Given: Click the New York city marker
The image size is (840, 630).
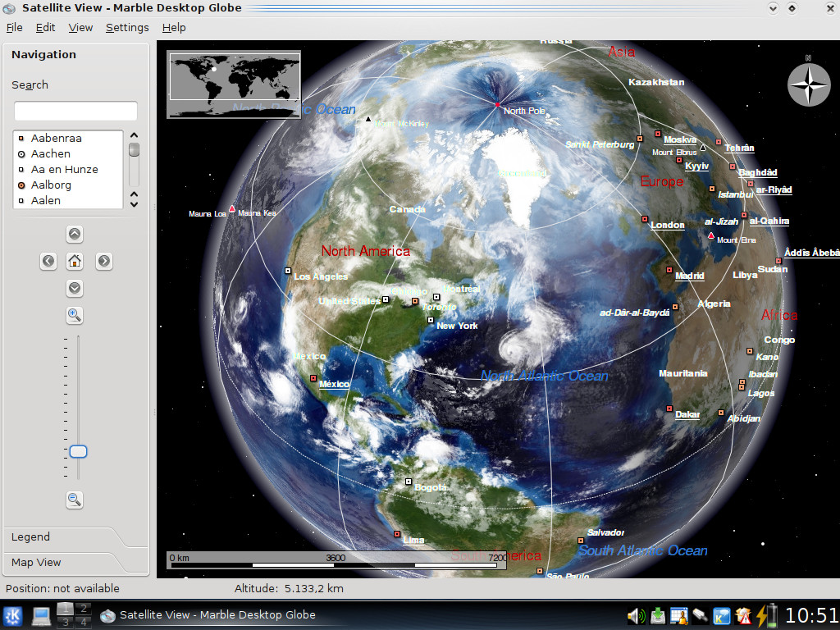Looking at the screenshot, I should tap(430, 320).
